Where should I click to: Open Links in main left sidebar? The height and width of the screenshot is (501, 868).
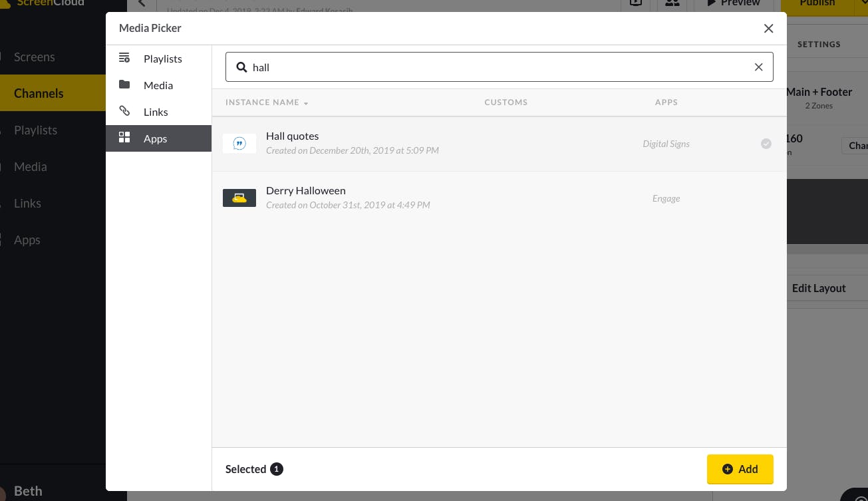tap(28, 204)
